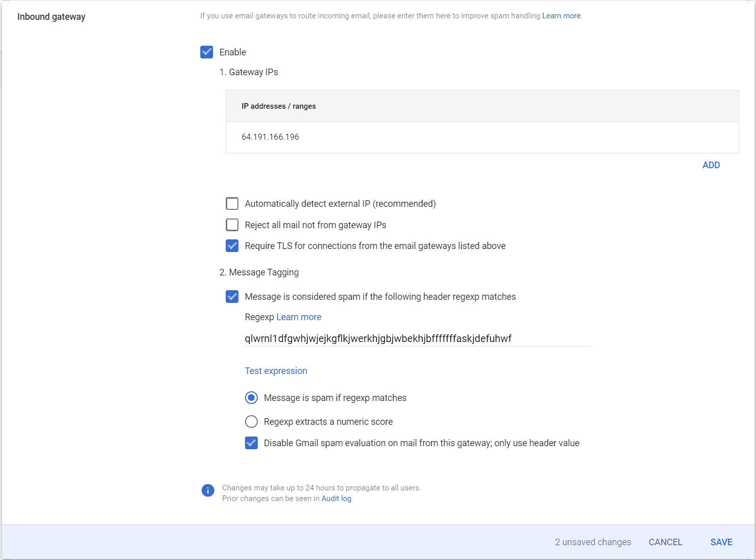Image resolution: width=756 pixels, height=560 pixels.
Task: Uncheck the Enable checkbox
Action: 207,52
